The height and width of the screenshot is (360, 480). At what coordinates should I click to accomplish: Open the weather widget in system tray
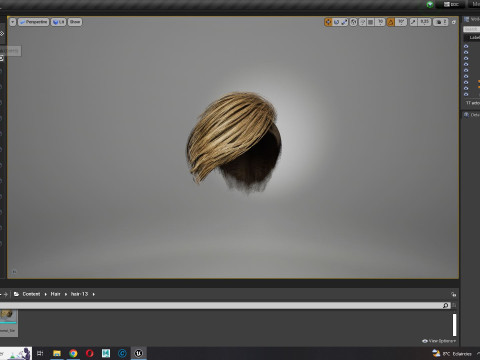452,353
